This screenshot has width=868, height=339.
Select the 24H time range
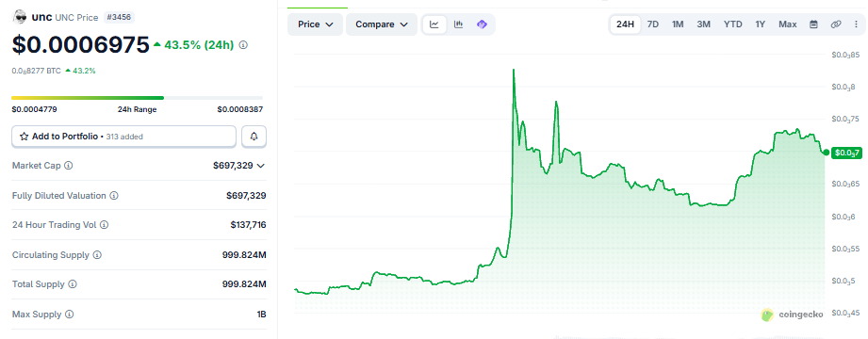point(625,24)
